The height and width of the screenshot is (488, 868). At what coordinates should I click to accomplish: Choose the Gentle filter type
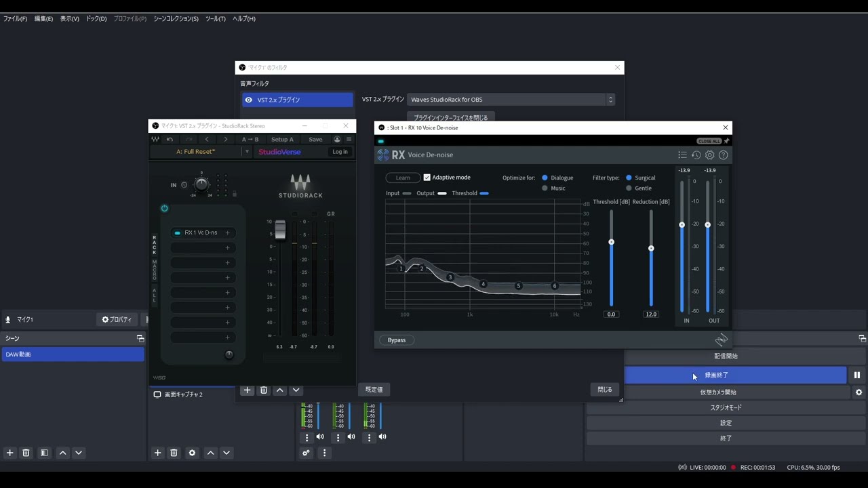(x=629, y=188)
